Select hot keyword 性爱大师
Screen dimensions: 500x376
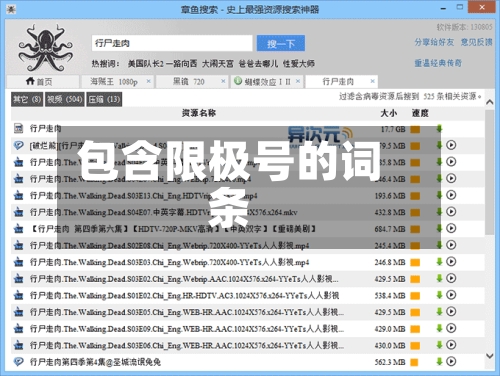(299, 64)
